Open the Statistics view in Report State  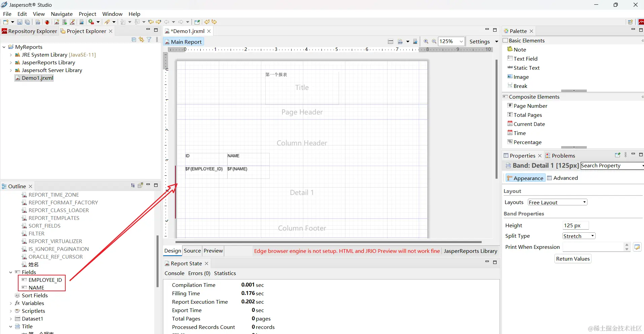pyautogui.click(x=225, y=273)
